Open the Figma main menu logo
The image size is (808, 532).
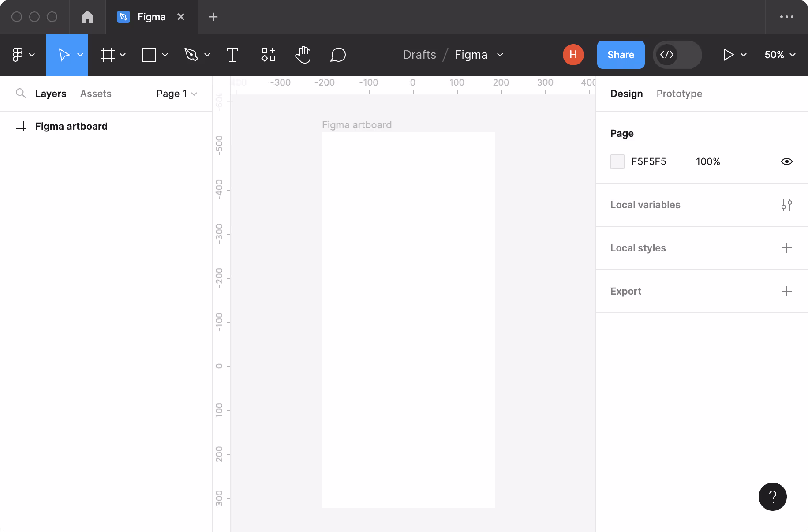[18, 55]
